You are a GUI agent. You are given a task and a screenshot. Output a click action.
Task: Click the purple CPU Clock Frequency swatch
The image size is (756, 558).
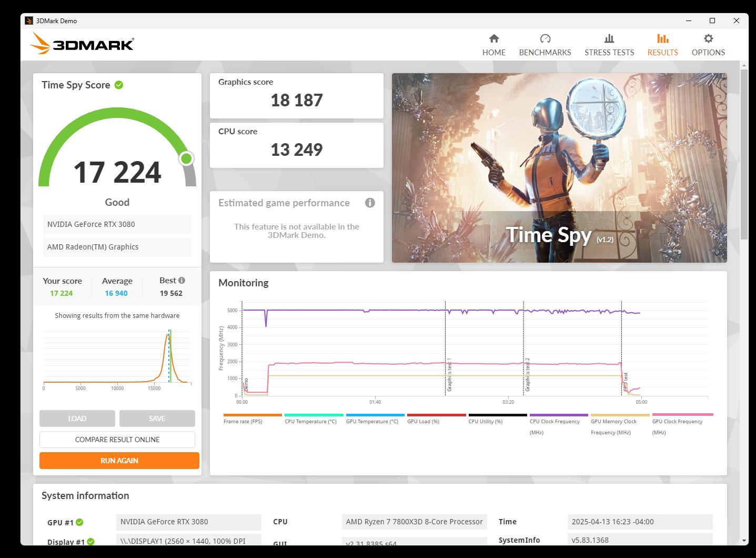click(559, 415)
